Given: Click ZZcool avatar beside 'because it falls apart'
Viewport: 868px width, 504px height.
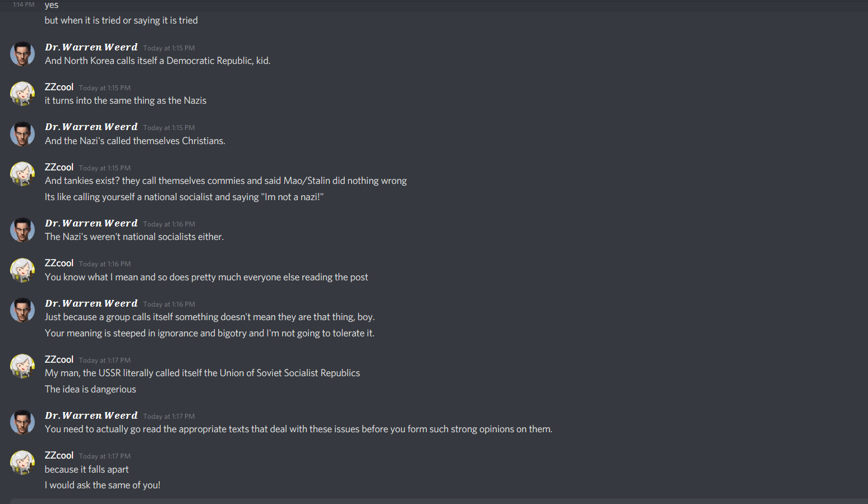Looking at the screenshot, I should [22, 463].
